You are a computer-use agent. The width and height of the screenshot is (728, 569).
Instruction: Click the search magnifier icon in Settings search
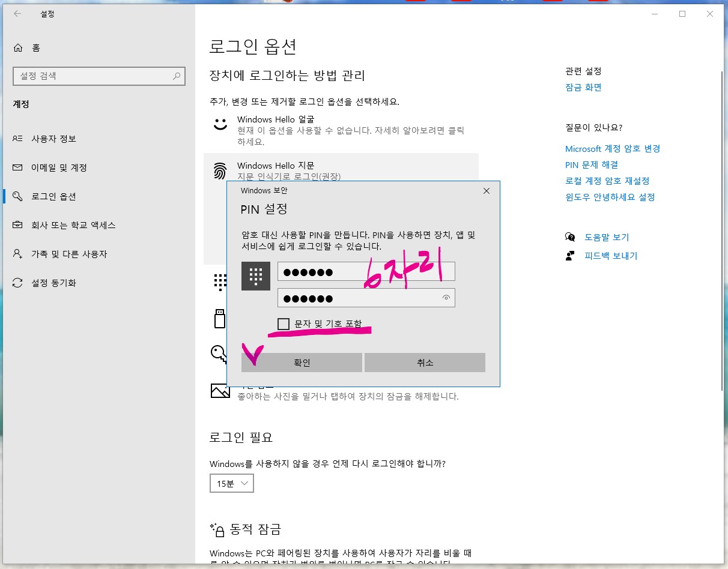click(x=177, y=76)
